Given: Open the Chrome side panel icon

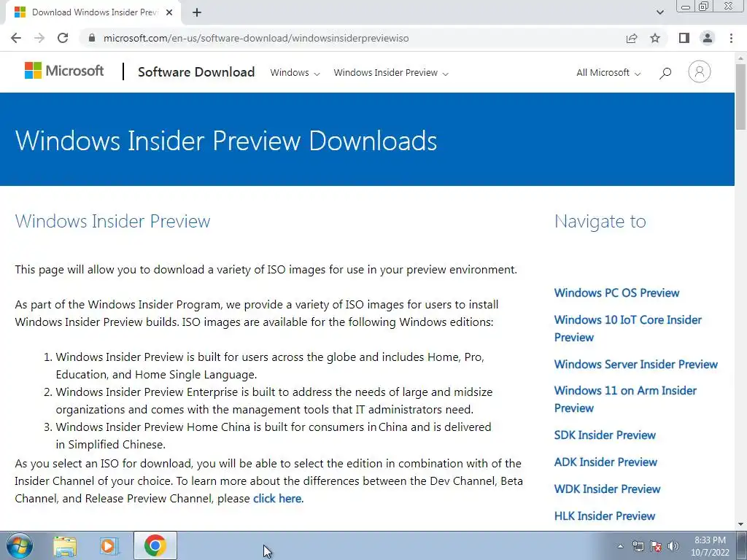Looking at the screenshot, I should pyautogui.click(x=684, y=38).
